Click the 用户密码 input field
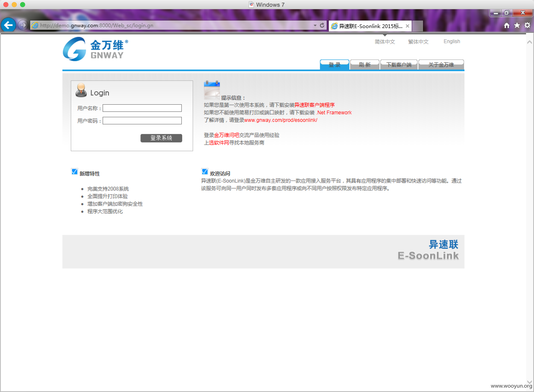 click(x=142, y=121)
